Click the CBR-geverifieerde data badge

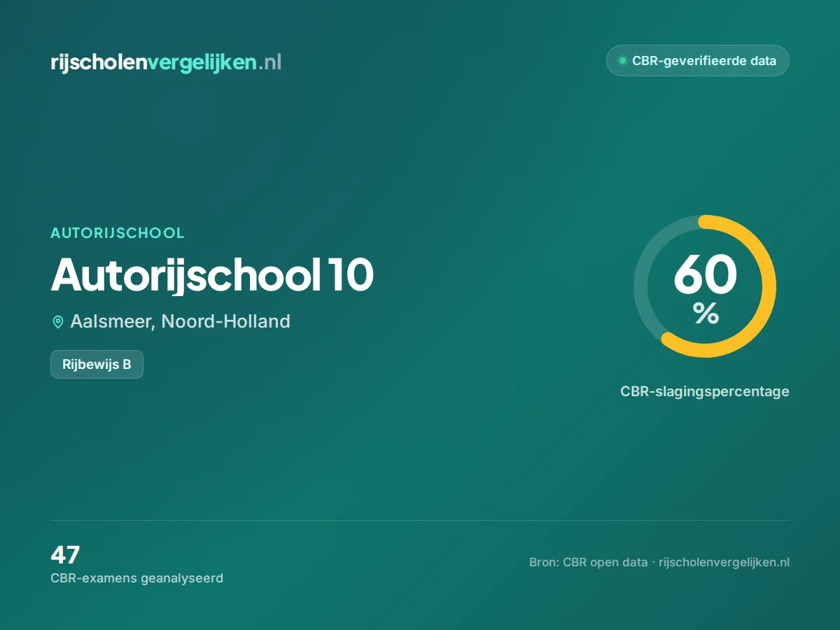(x=698, y=61)
